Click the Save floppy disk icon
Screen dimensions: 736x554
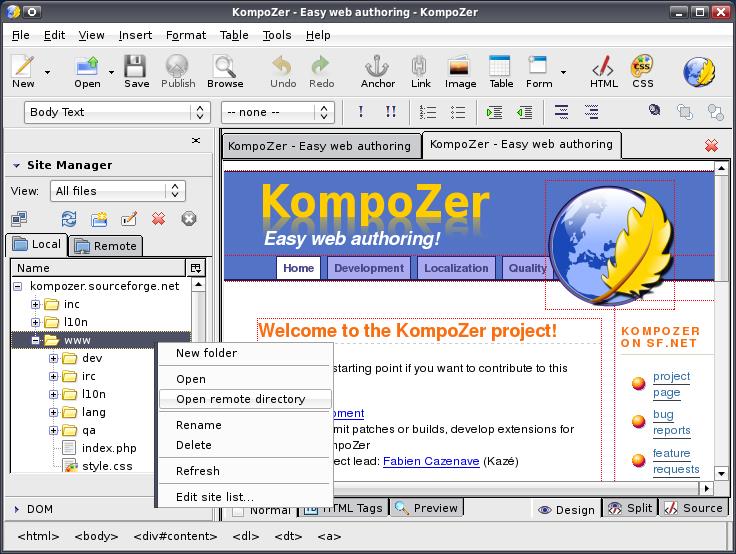pyautogui.click(x=136, y=71)
